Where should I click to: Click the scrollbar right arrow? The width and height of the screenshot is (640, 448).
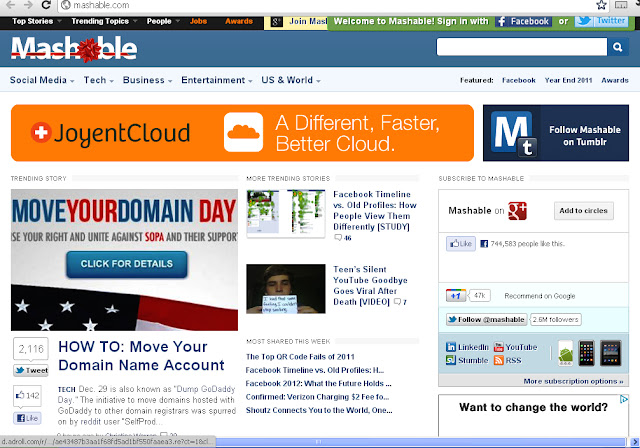pyautogui.click(x=635, y=442)
